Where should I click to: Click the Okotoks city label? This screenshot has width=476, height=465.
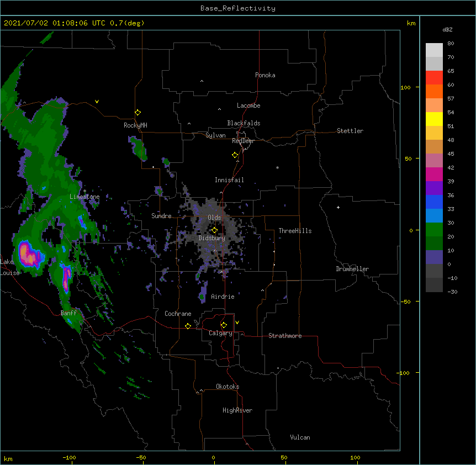228,387
